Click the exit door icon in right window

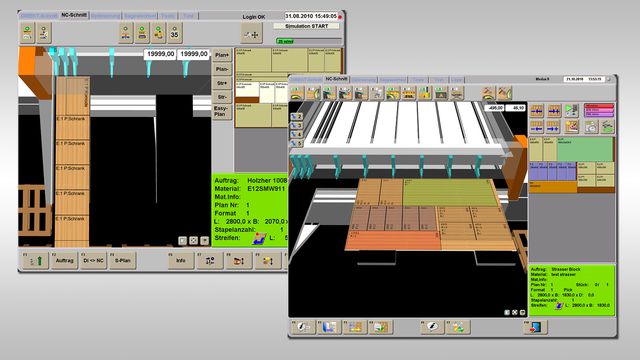coord(535,327)
